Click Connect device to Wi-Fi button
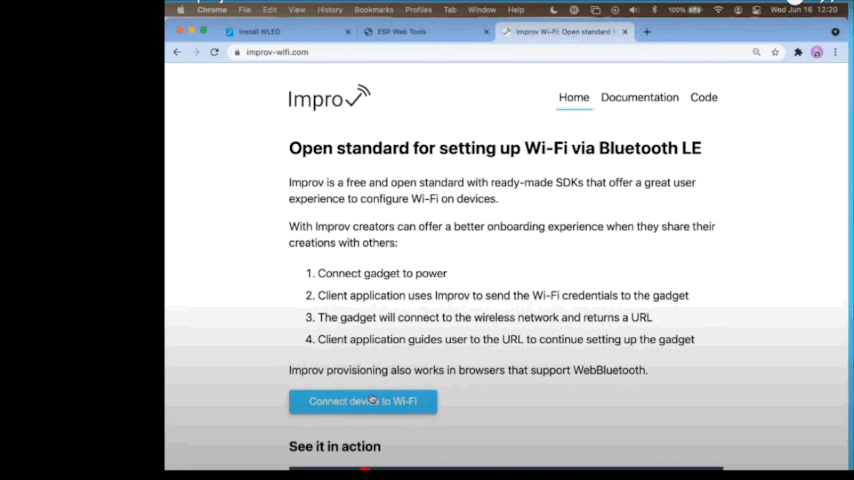 tap(363, 402)
